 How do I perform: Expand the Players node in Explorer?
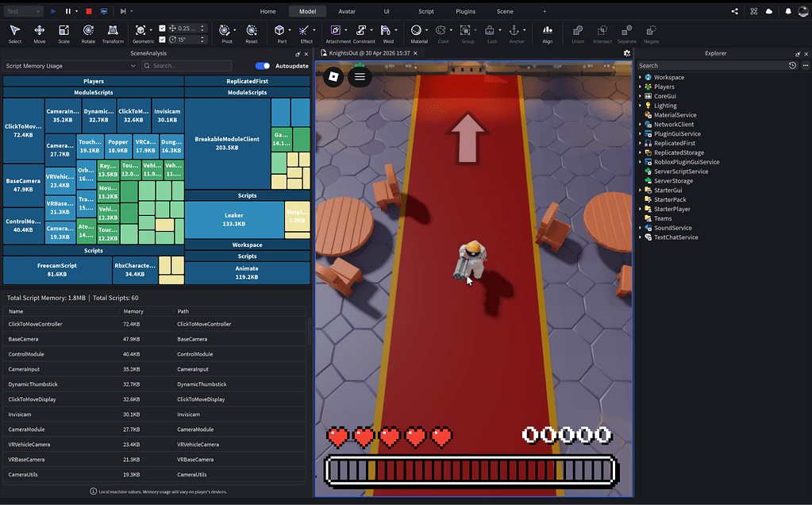click(640, 87)
